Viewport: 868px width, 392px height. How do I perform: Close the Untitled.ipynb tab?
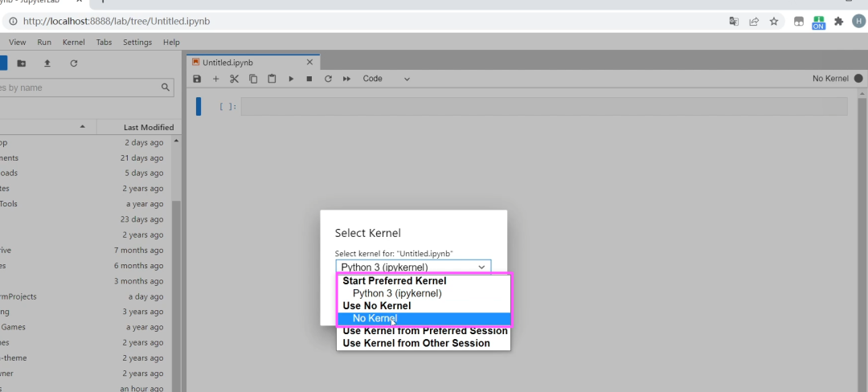(x=309, y=62)
